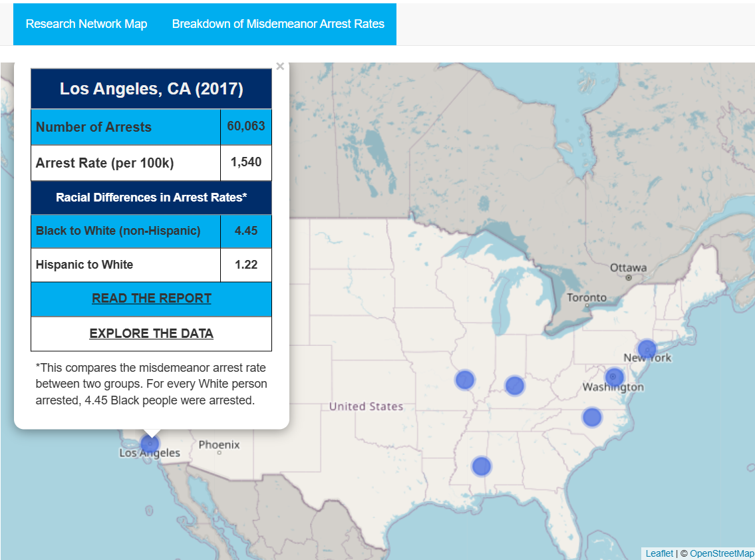Click the Number of Arrests value 60,063
Viewport: 755px width, 560px height.
pos(245,126)
